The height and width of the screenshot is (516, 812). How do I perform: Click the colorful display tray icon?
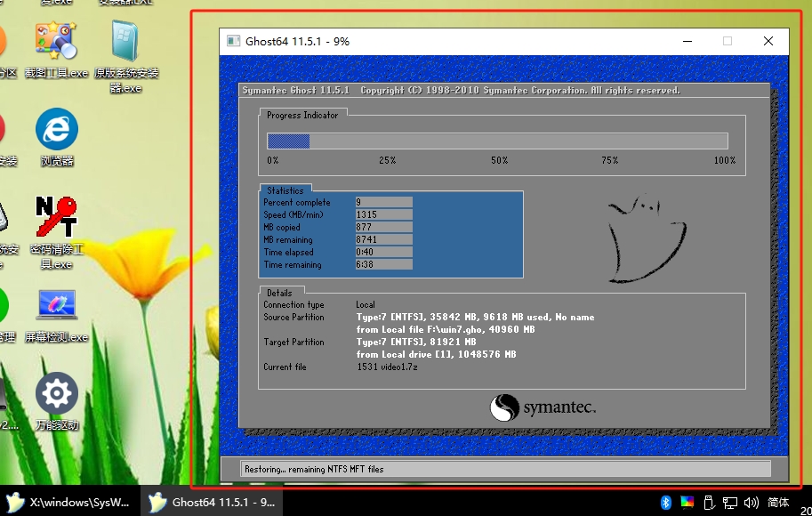tap(687, 502)
